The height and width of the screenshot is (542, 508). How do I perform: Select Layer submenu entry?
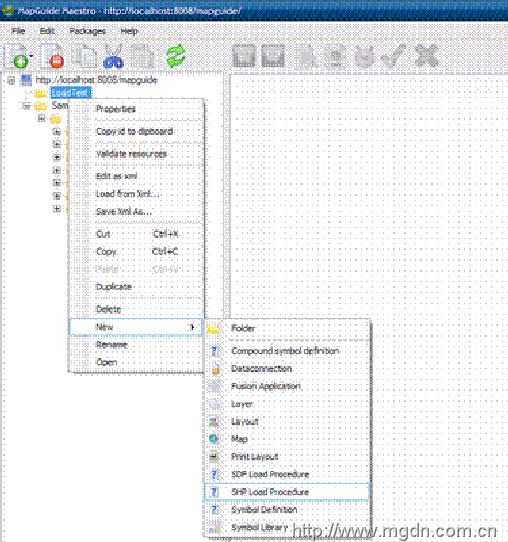tap(288, 404)
